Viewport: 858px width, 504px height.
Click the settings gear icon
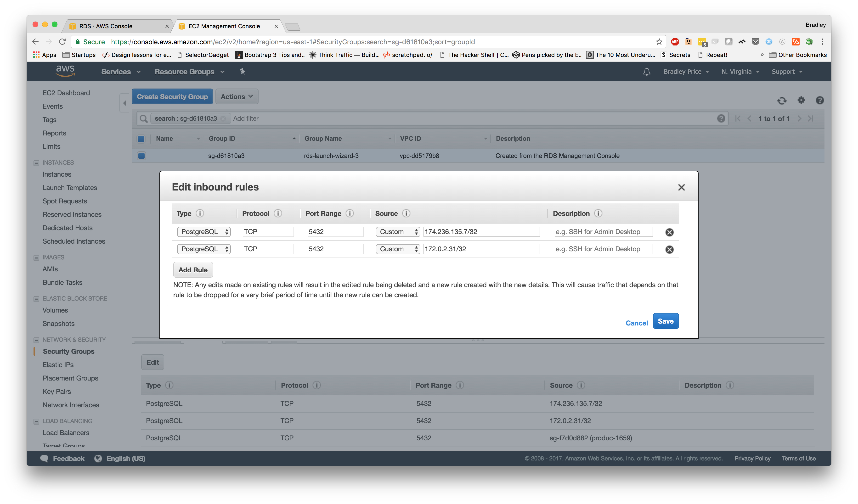801,100
